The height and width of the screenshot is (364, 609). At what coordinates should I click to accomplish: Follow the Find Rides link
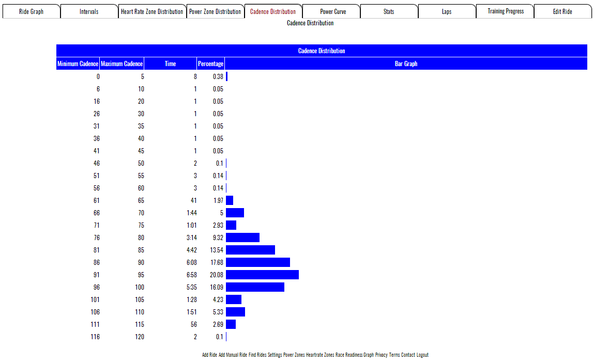(x=257, y=355)
